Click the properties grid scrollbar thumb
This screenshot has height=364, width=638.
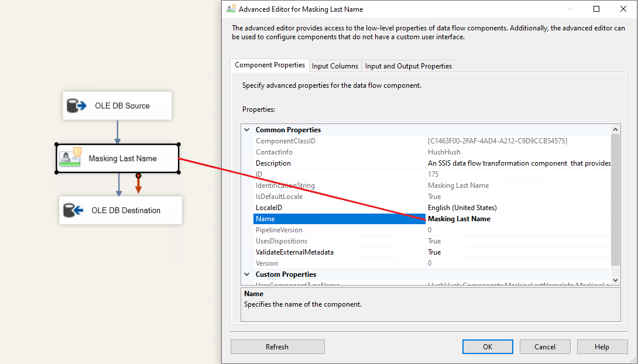pos(615,200)
